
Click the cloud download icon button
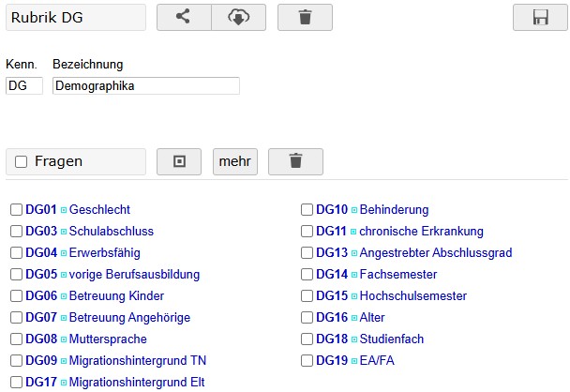(x=238, y=17)
